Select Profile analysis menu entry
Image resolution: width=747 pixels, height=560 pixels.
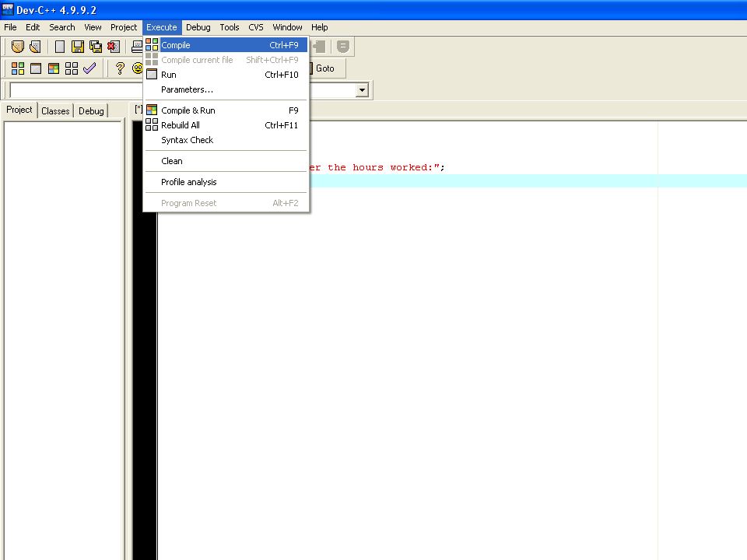pos(226,181)
